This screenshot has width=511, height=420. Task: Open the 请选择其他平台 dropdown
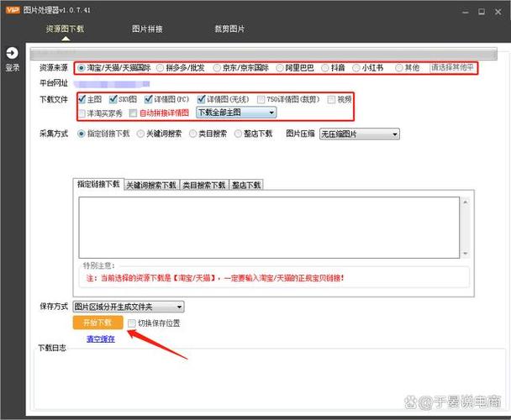[453, 68]
